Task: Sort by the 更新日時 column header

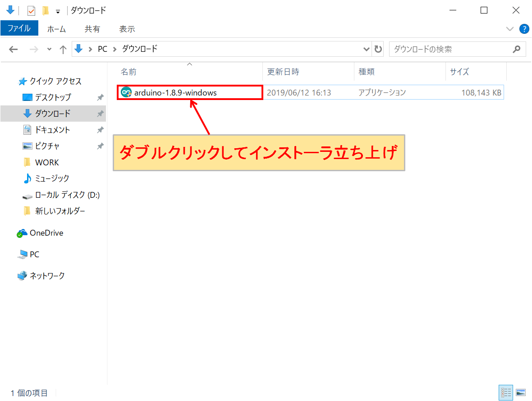Action: (283, 72)
